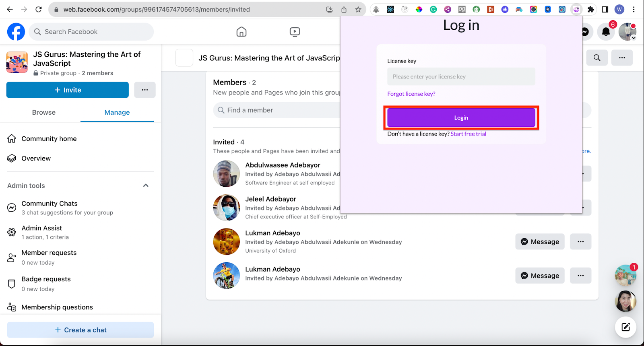Open options menu for University of Oxford Lukman
The height and width of the screenshot is (346, 644).
[x=580, y=241]
